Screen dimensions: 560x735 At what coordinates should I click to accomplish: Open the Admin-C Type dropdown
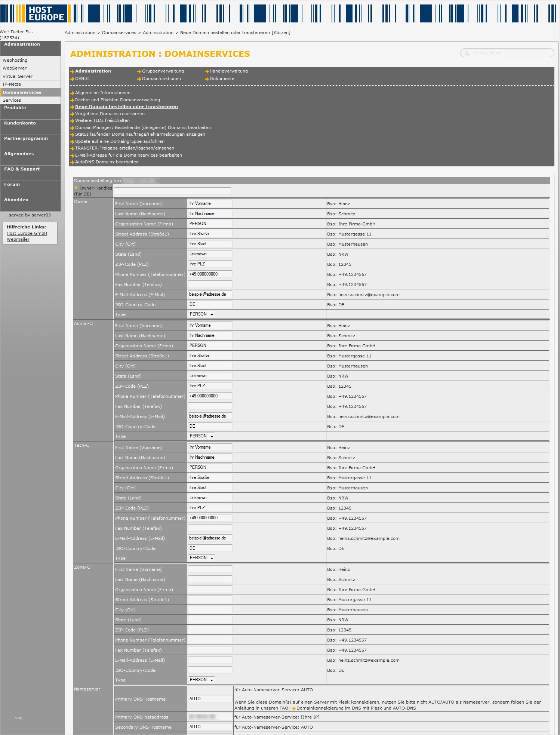pos(201,436)
